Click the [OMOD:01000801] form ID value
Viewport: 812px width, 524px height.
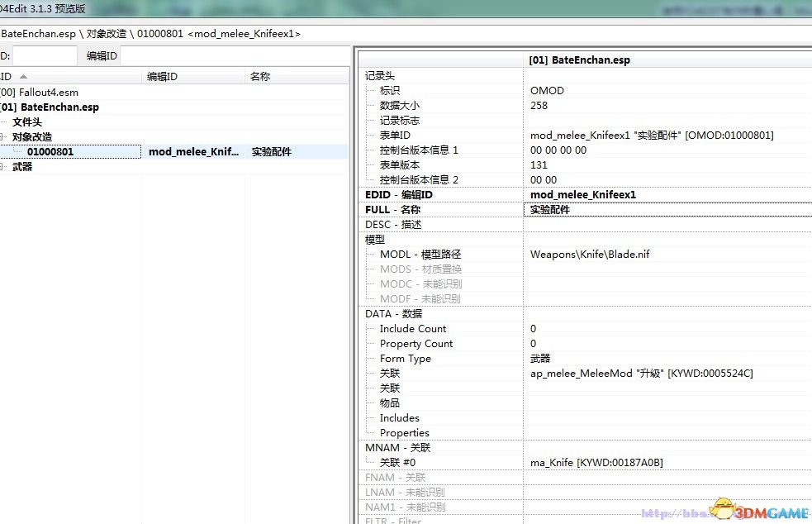point(652,136)
